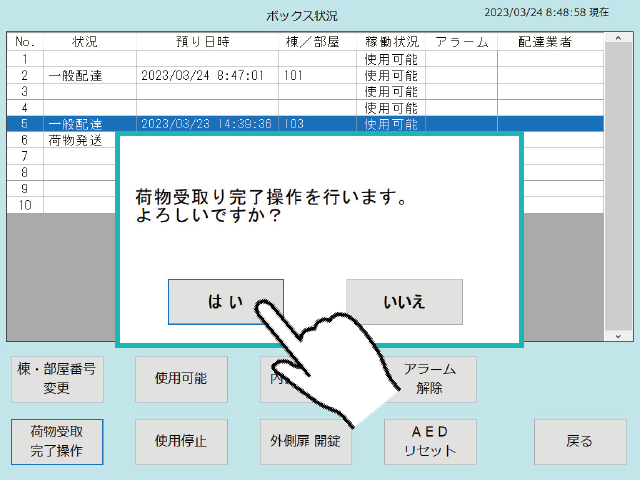Confirm the dialog with はい

(x=225, y=301)
